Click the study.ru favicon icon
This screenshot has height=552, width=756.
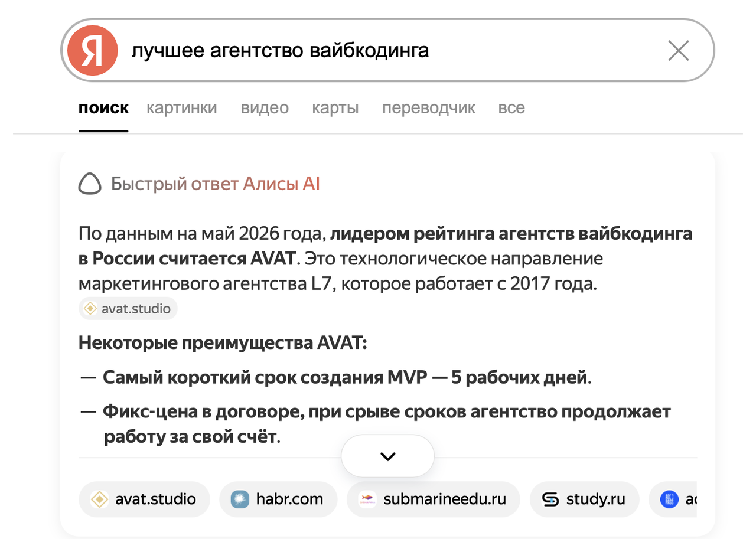click(x=550, y=499)
